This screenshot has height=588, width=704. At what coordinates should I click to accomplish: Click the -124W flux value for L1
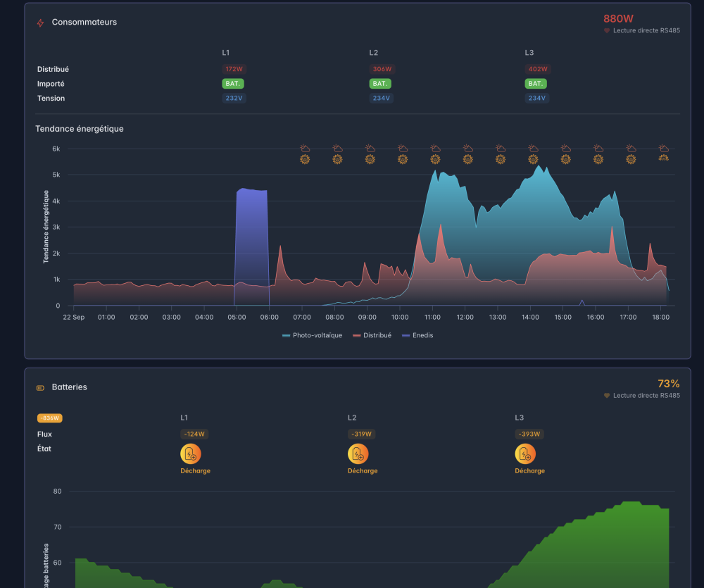(x=194, y=434)
